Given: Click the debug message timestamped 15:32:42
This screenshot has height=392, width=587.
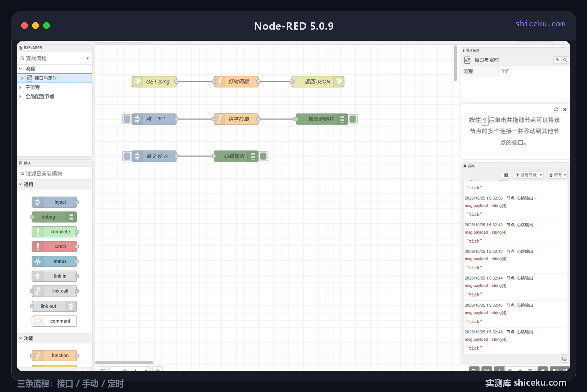Looking at the screenshot, I should point(516,260).
